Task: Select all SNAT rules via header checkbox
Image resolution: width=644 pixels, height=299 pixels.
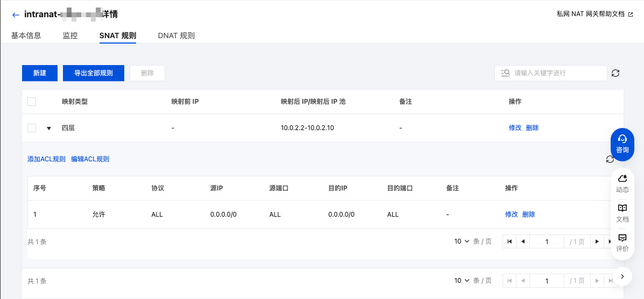Action: point(32,102)
